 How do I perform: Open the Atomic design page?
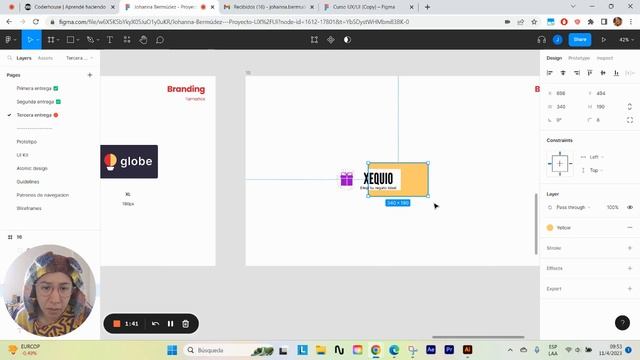pyautogui.click(x=32, y=168)
